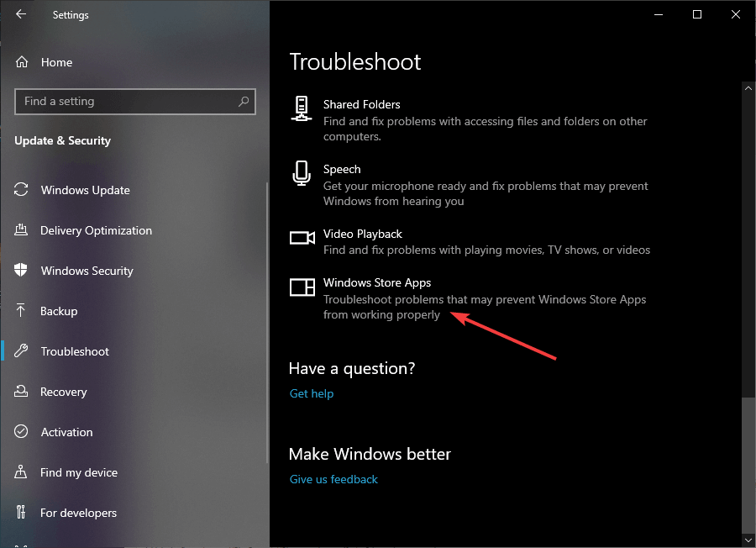Click the Windows Security shield icon
Image resolution: width=756 pixels, height=548 pixels.
click(21, 270)
